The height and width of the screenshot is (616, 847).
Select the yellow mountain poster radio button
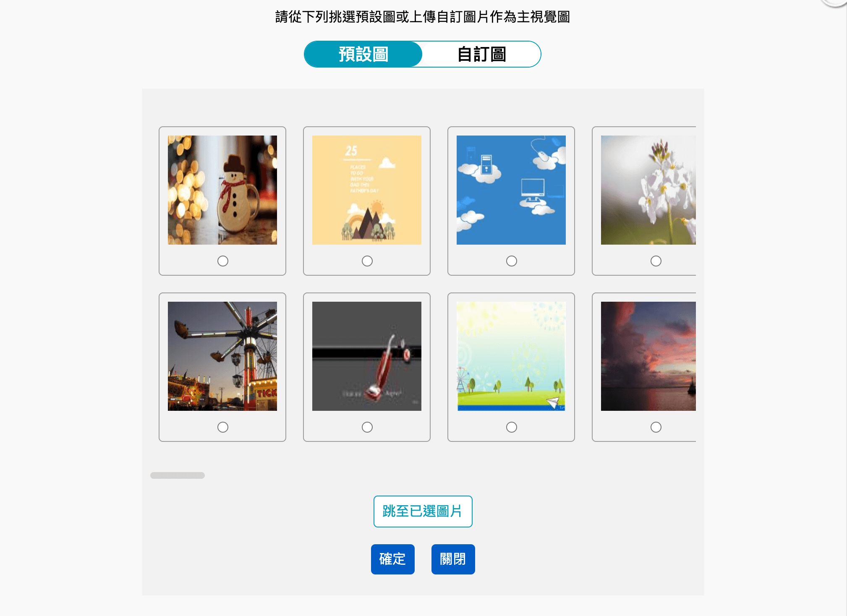(367, 261)
